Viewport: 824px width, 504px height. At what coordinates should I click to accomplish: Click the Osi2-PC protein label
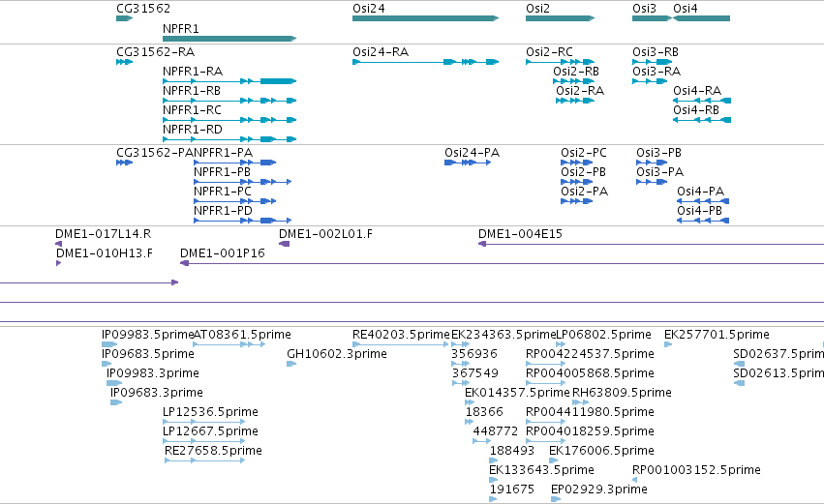[584, 153]
